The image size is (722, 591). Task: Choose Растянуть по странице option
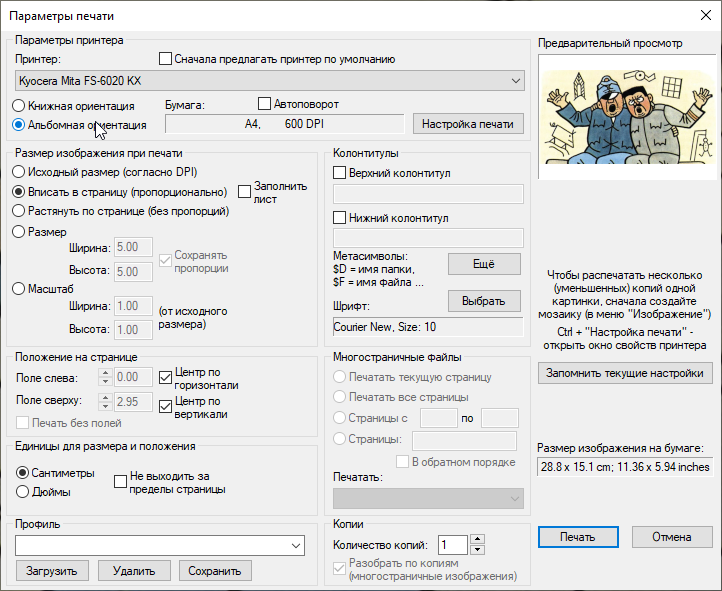19,211
